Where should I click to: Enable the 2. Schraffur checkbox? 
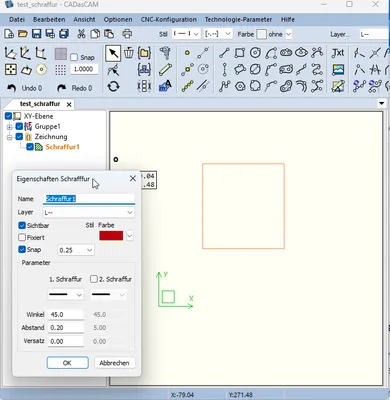pyautogui.click(x=94, y=279)
